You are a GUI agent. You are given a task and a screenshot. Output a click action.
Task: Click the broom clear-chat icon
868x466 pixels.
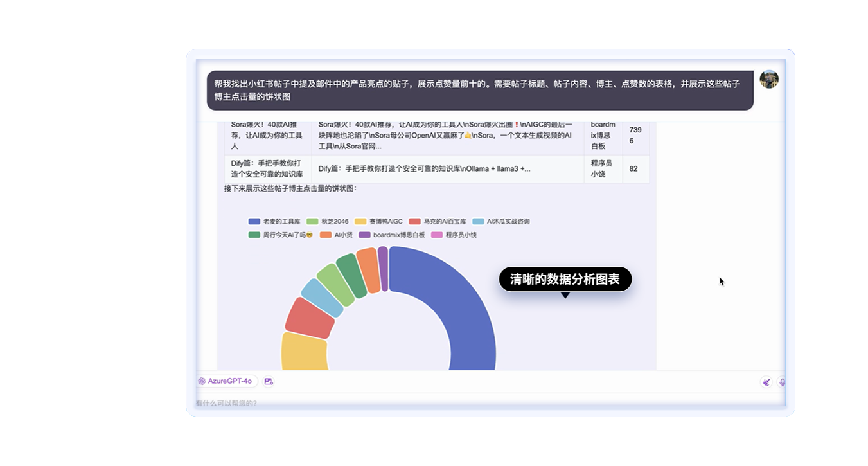coord(766,382)
